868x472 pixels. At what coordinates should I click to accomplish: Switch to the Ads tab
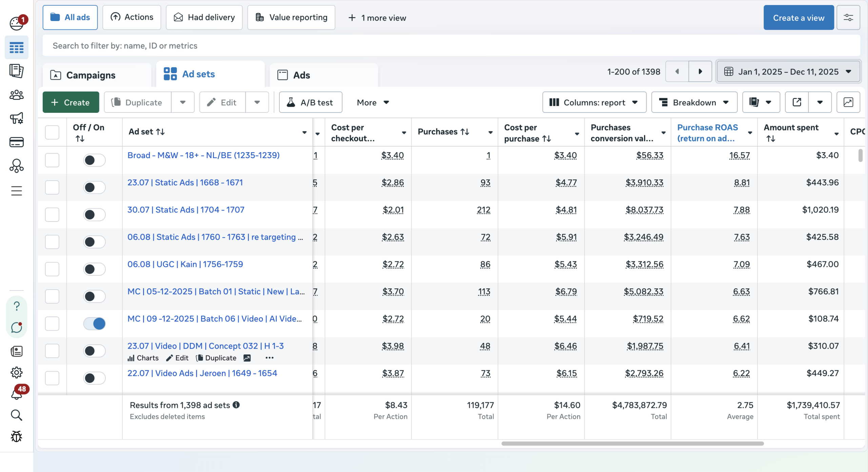coord(301,75)
